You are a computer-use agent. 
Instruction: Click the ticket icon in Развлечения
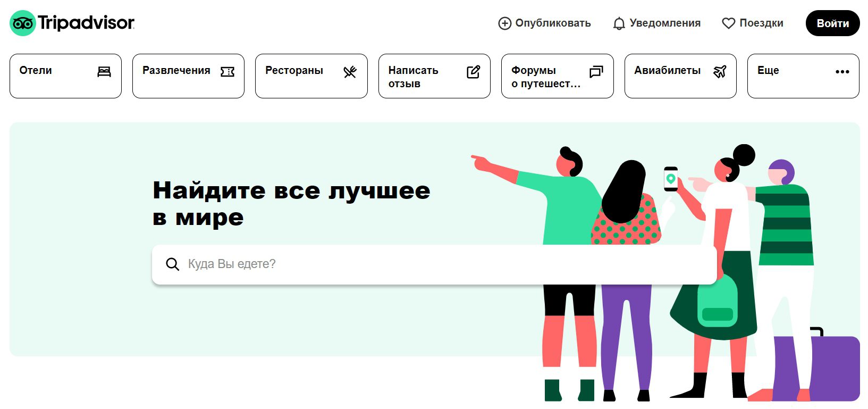coord(227,72)
